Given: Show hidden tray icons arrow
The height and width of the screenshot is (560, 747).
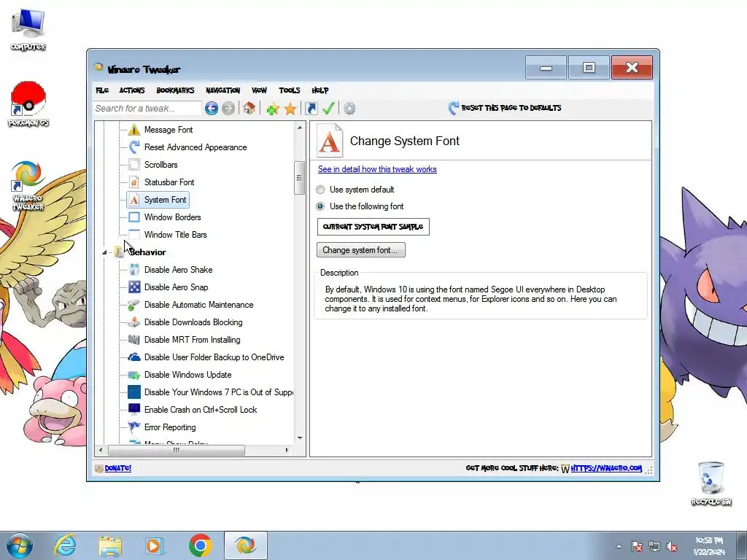Looking at the screenshot, I should point(619,546).
